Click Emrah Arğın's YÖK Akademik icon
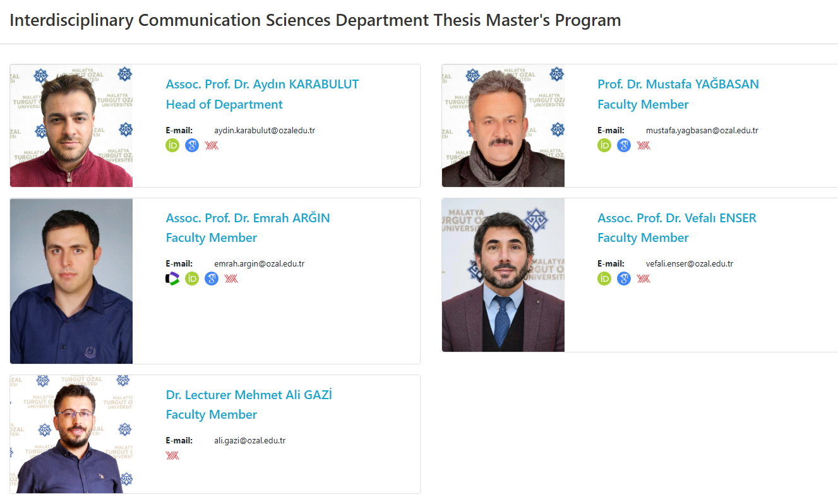Image resolution: width=838 pixels, height=504 pixels. tap(231, 279)
